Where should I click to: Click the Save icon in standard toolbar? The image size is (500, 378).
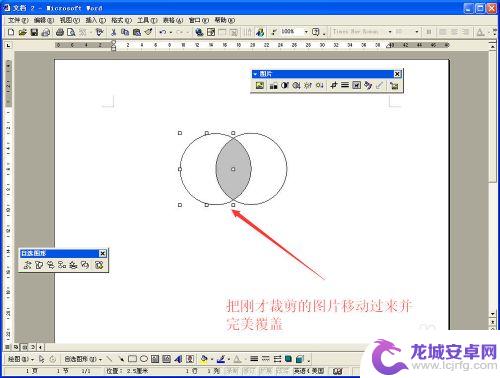[34, 32]
